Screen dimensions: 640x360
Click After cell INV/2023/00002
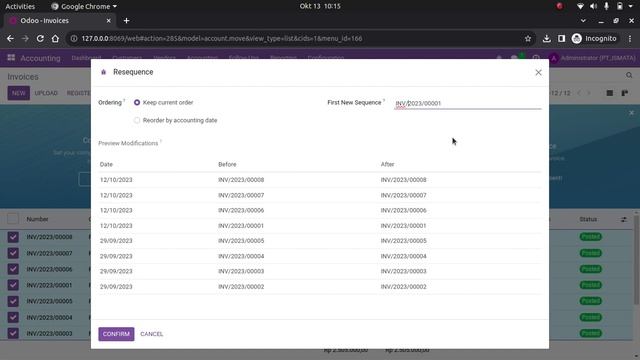(403, 287)
